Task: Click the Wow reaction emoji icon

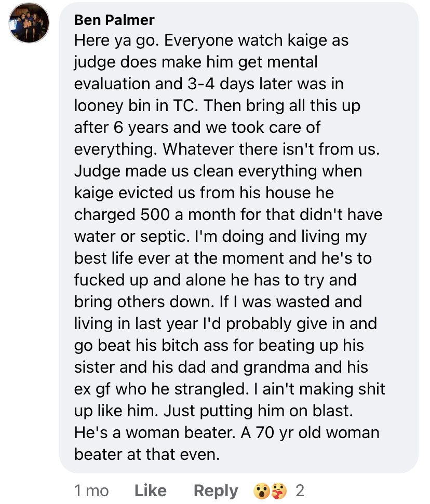Action: 261,491
